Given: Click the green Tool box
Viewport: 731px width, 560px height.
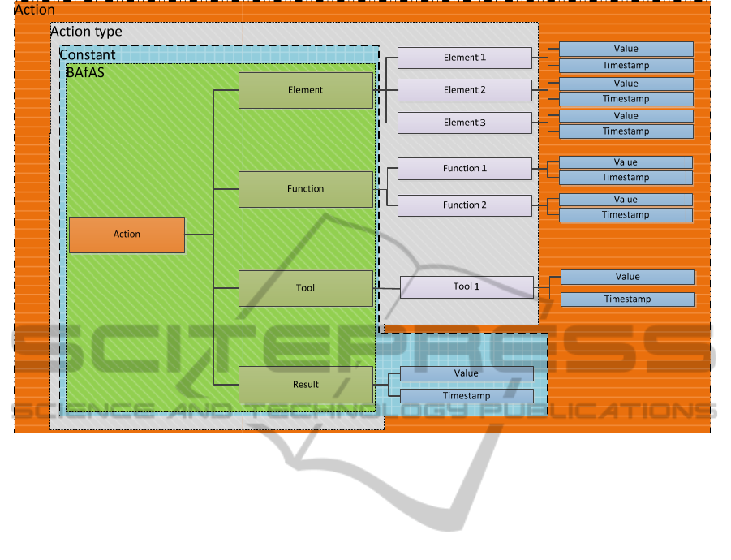Looking at the screenshot, I should click(x=305, y=288).
